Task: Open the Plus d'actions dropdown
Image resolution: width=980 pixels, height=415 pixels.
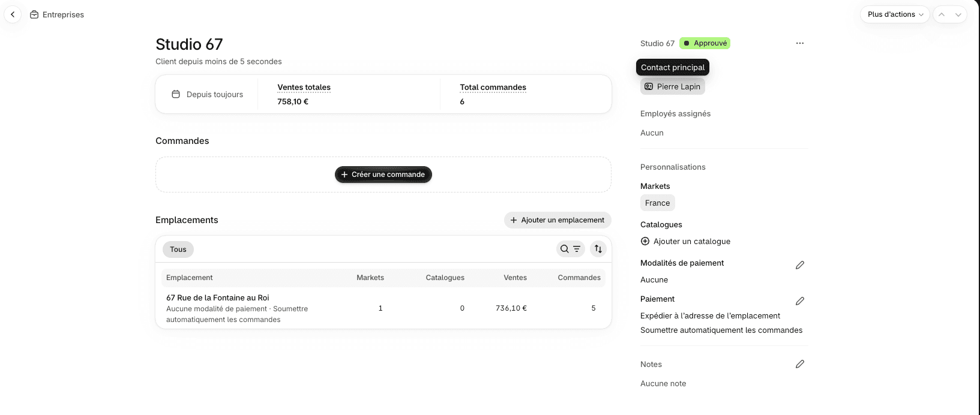Action: pyautogui.click(x=895, y=14)
